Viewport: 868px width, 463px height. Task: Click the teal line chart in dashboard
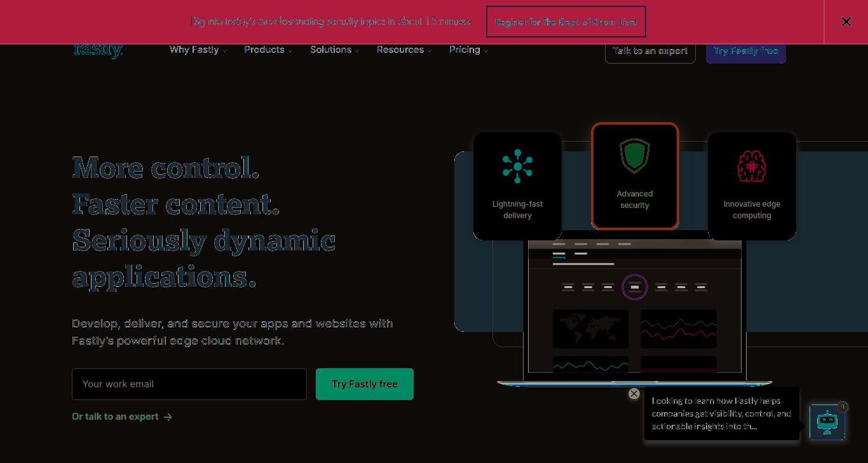tap(591, 364)
